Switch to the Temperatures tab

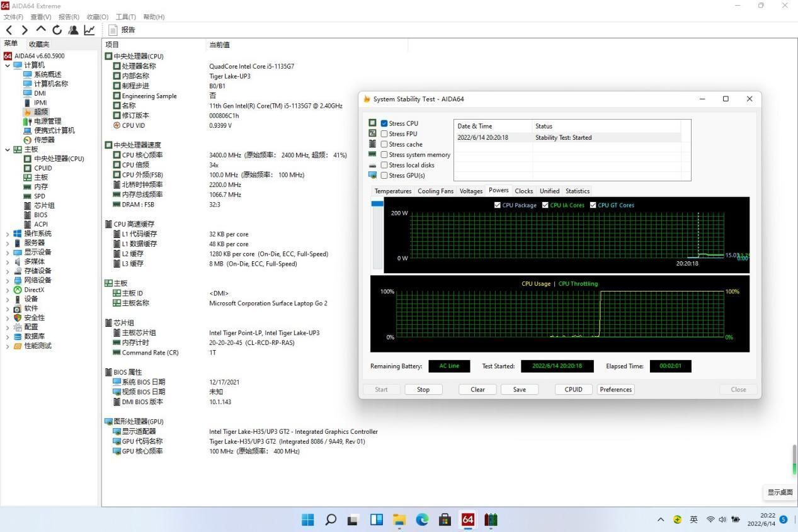coord(392,191)
